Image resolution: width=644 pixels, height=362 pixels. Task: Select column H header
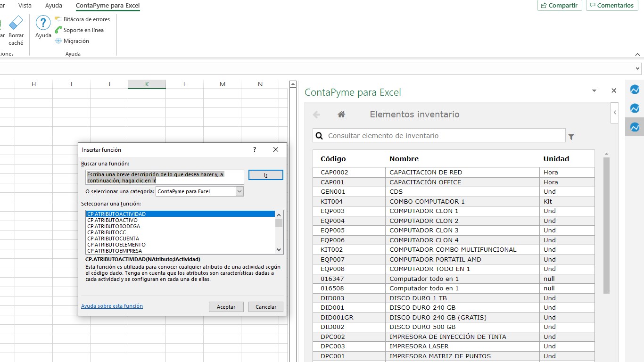pyautogui.click(x=34, y=84)
